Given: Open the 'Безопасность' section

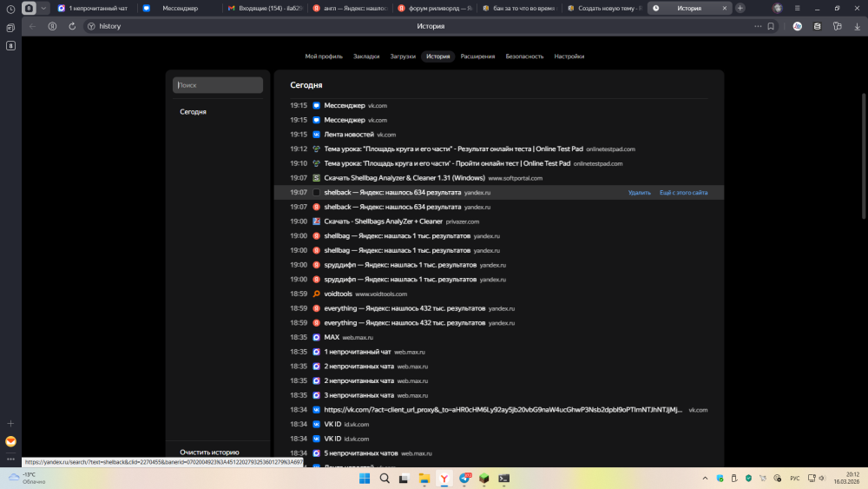Looking at the screenshot, I should [x=524, y=56].
